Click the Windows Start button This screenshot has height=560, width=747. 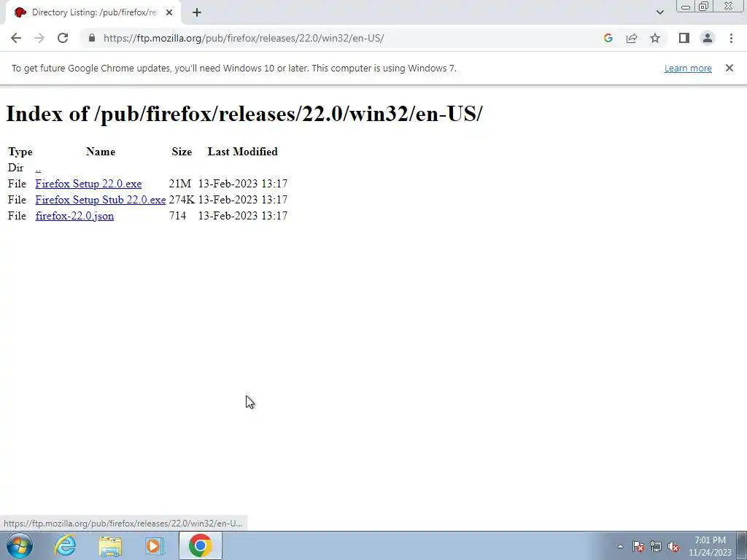[x=20, y=545]
